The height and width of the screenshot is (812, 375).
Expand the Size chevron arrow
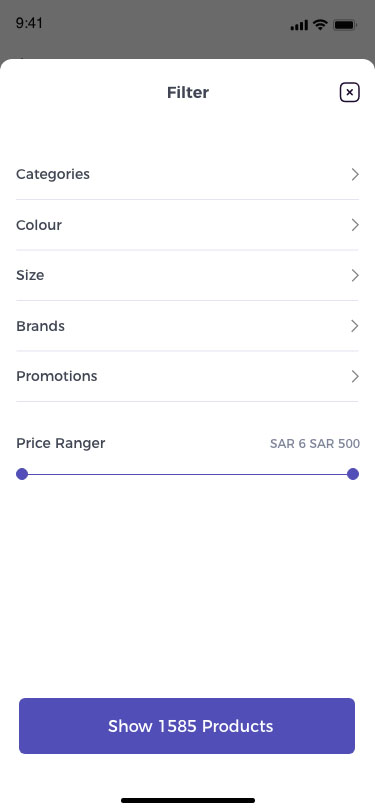tap(355, 275)
